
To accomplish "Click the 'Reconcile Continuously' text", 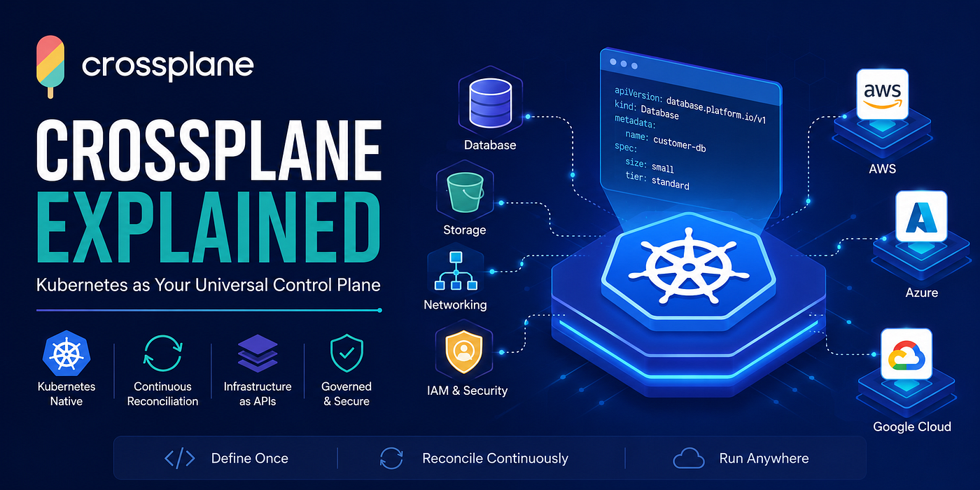I will [495, 459].
